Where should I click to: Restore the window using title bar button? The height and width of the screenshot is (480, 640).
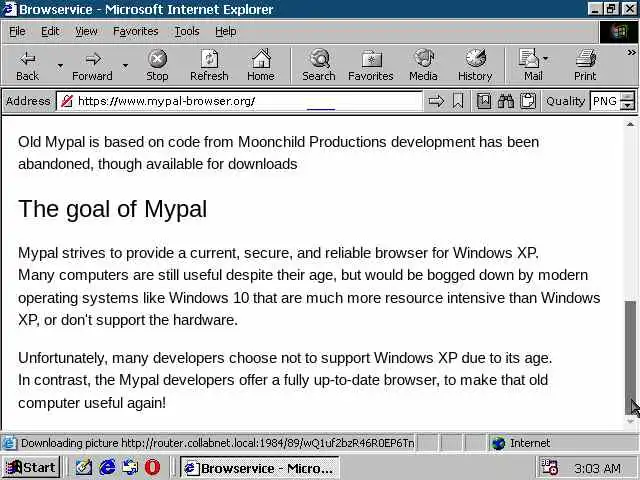pos(611,9)
